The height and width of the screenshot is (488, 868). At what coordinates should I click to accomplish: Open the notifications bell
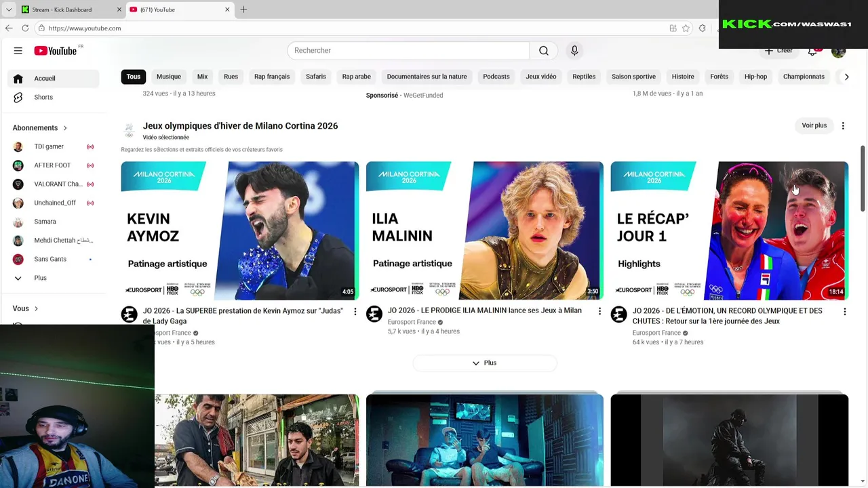812,51
